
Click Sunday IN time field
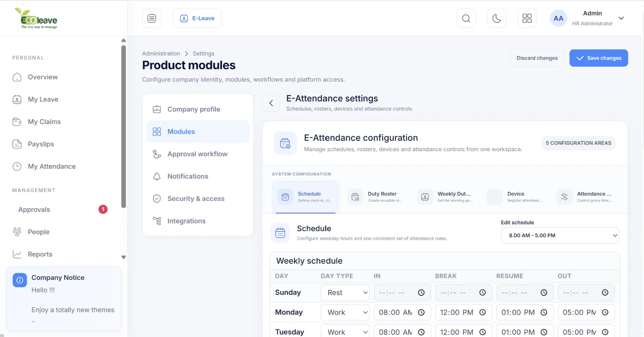point(402,293)
